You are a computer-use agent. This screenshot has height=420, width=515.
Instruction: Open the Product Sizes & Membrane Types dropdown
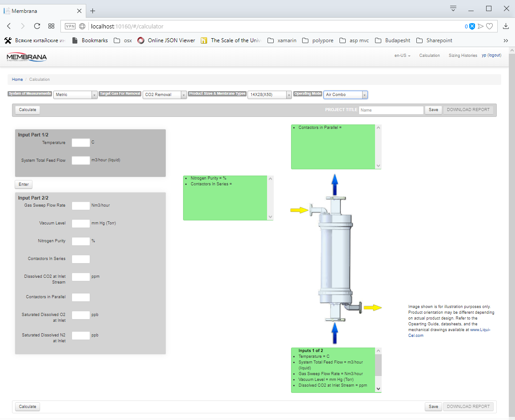point(270,95)
